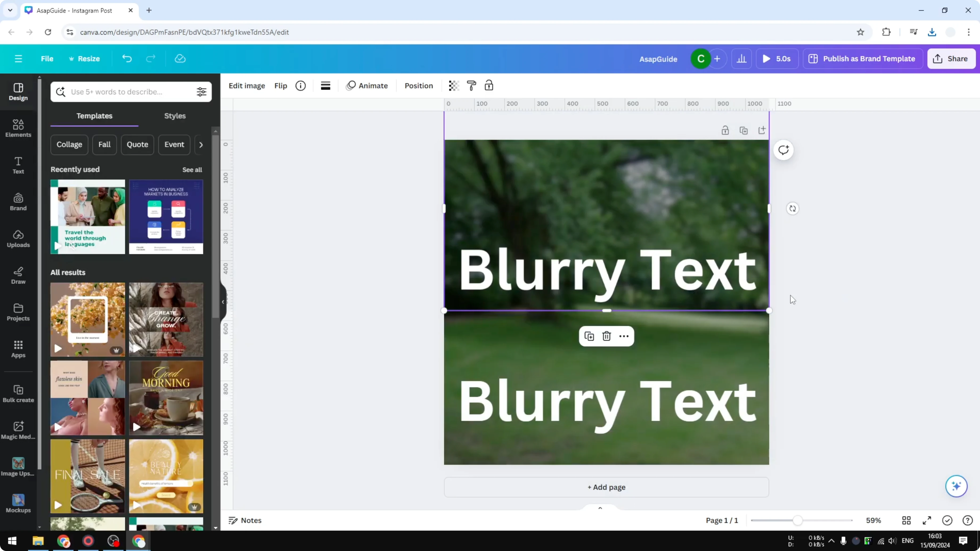
Task: Play the 5.0s preview
Action: click(777, 59)
